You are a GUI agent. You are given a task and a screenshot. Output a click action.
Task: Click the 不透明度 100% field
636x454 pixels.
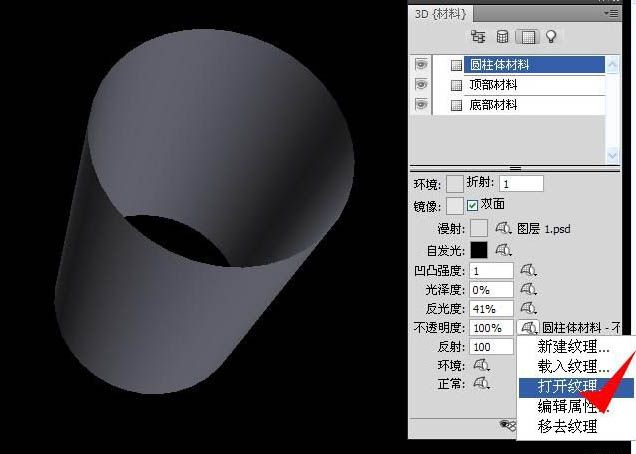[x=491, y=328]
